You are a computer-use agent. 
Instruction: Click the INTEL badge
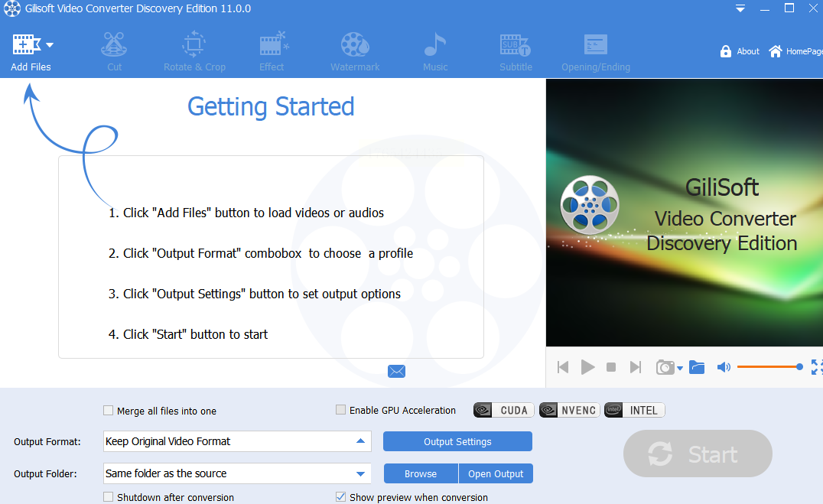635,410
